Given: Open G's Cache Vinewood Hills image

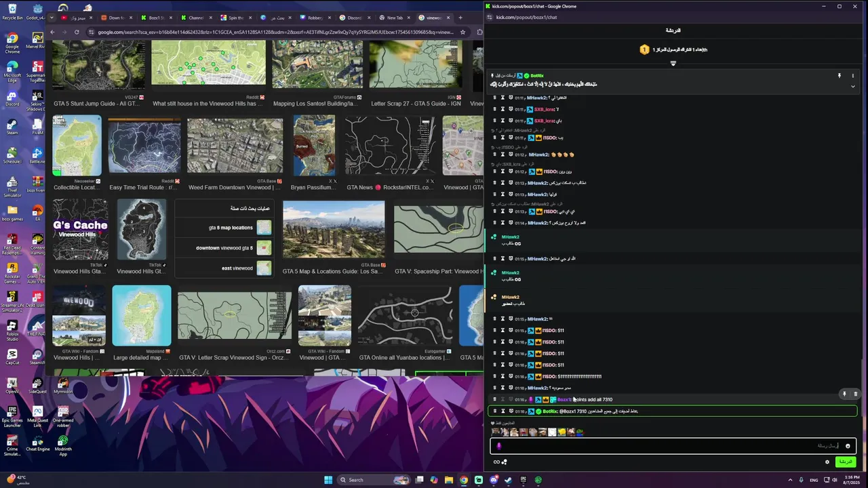Looking at the screenshot, I should point(80,230).
